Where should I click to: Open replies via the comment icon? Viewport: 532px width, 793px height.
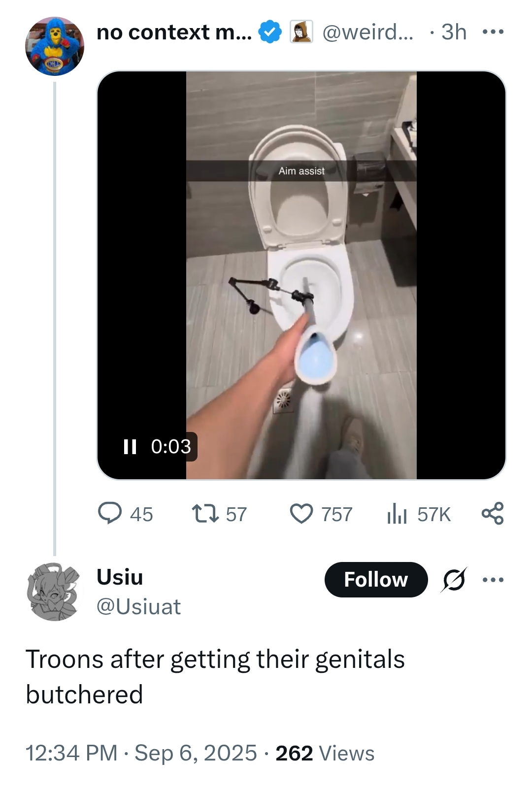pos(110,514)
